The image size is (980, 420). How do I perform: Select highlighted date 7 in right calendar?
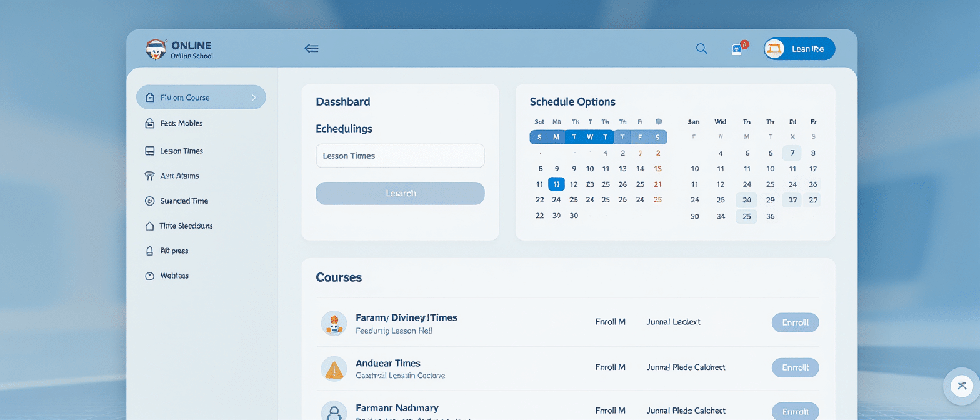792,152
